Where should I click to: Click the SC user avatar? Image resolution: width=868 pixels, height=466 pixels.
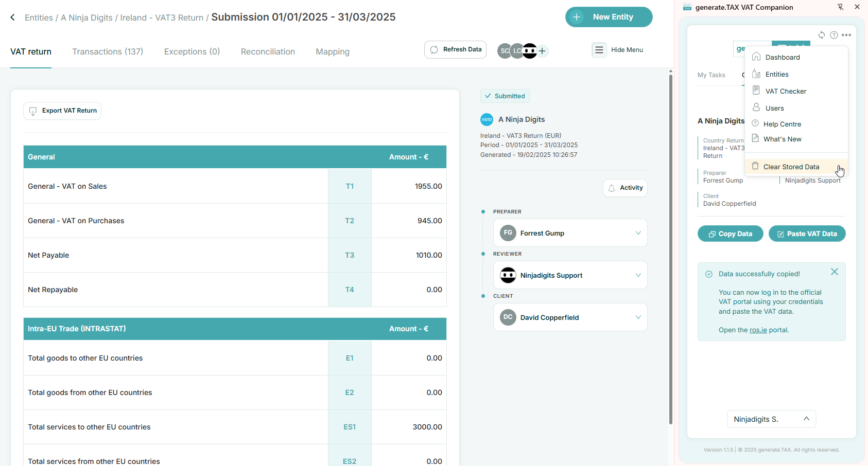click(x=504, y=51)
